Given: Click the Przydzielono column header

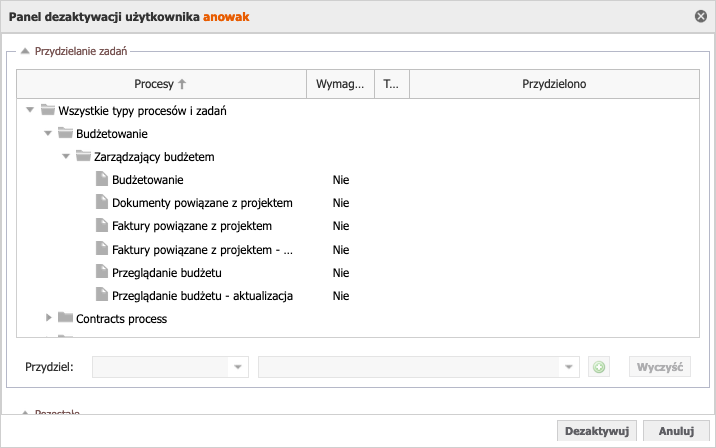Looking at the screenshot, I should coord(554,84).
